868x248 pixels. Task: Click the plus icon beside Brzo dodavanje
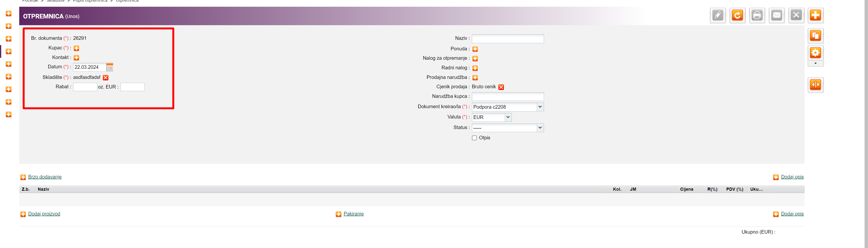[23, 177]
